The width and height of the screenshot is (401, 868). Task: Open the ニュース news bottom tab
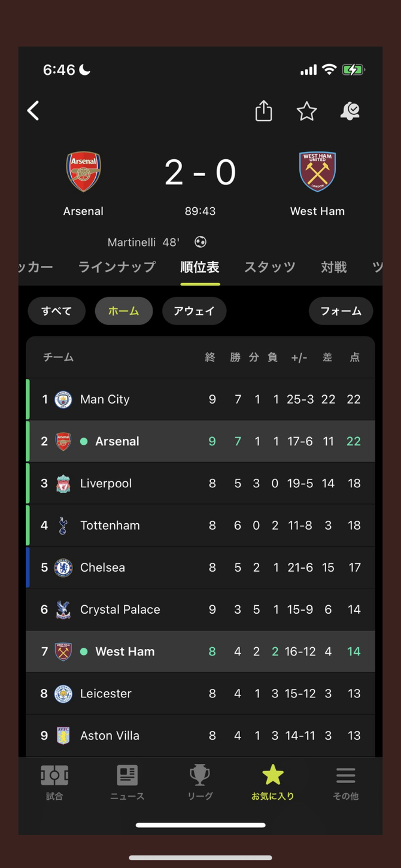tap(127, 782)
